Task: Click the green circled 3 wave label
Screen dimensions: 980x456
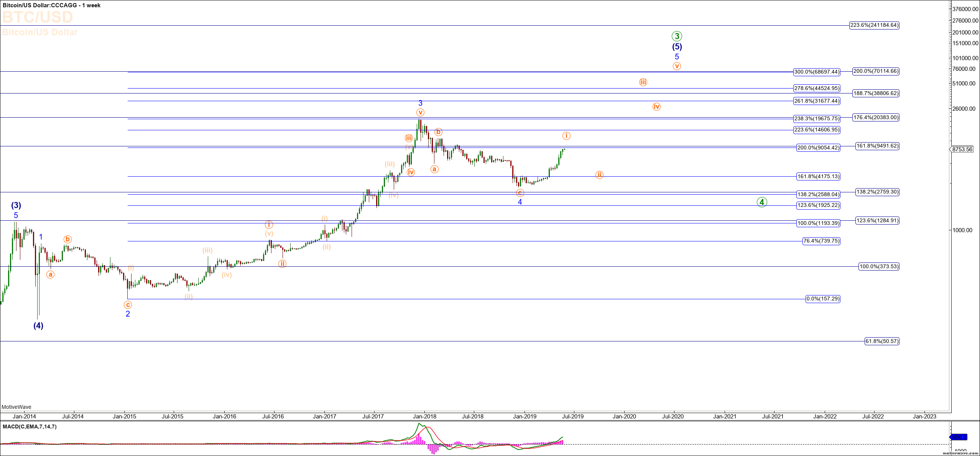Action: click(677, 36)
